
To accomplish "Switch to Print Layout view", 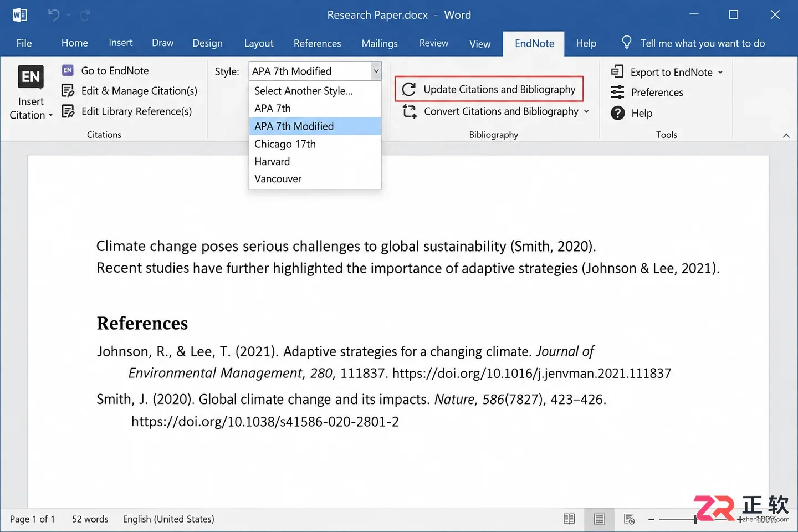I will click(599, 519).
